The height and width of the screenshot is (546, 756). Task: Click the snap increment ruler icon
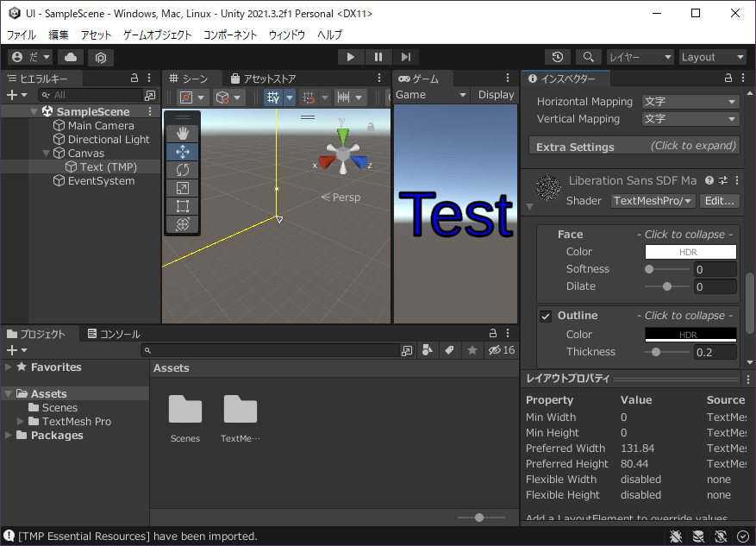point(343,97)
